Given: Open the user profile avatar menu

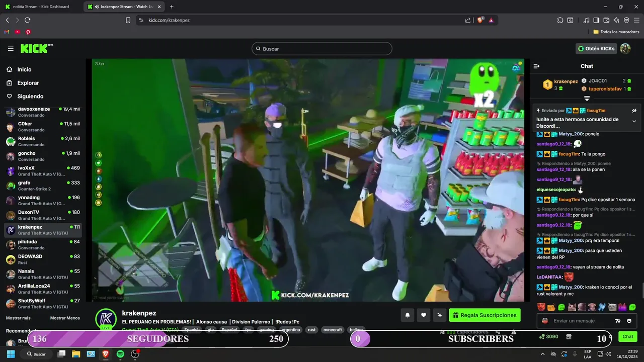Looking at the screenshot, I should tap(625, 49).
